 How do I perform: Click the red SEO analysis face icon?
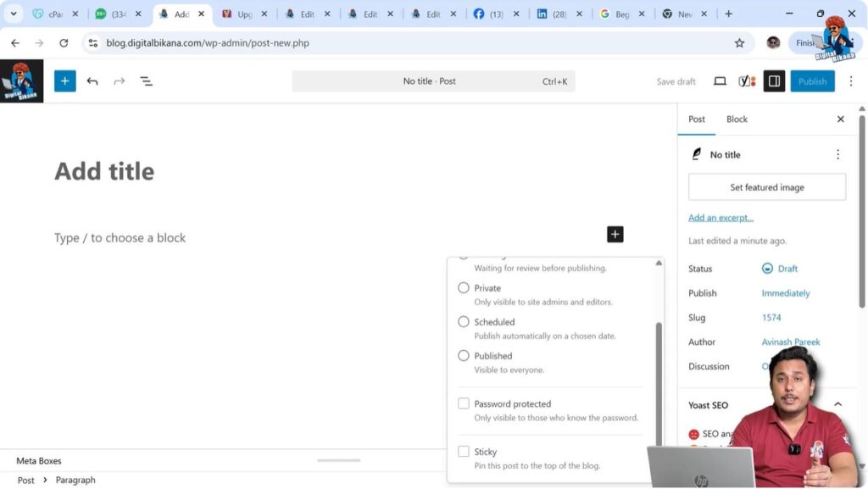click(x=693, y=434)
